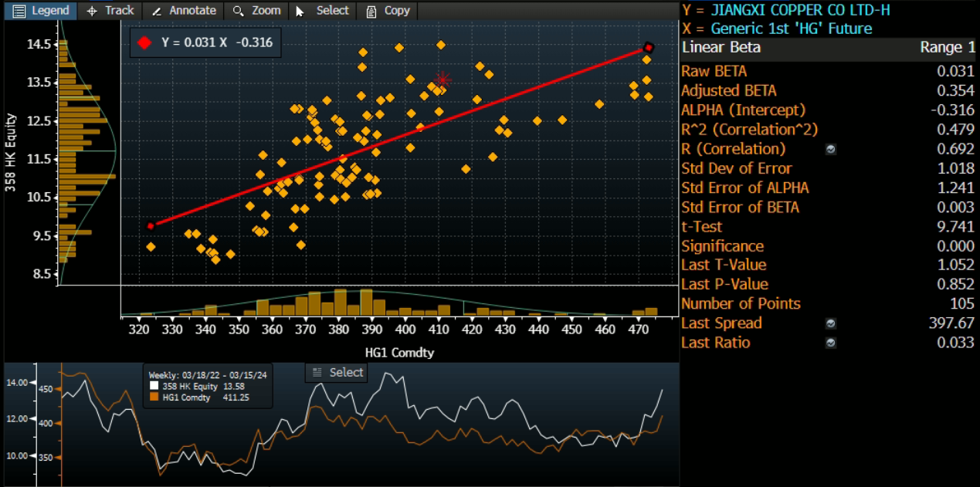Open chart icon next to Last Ratio
The image size is (980, 487).
[x=831, y=343]
